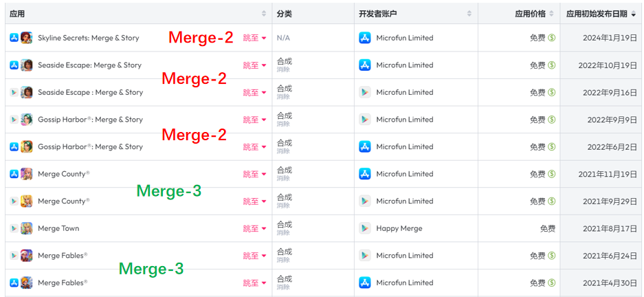Click sort arrows beside 分类 header
Viewport: 644px width, 297px height.
[x=346, y=14]
